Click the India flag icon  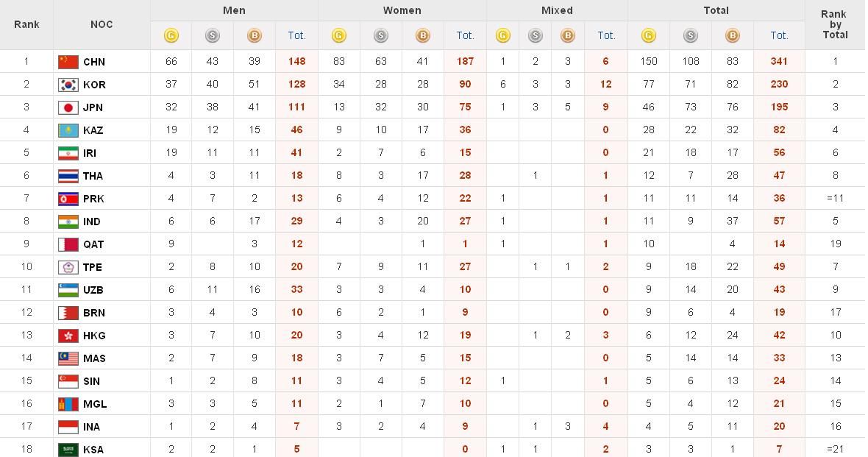(68, 222)
